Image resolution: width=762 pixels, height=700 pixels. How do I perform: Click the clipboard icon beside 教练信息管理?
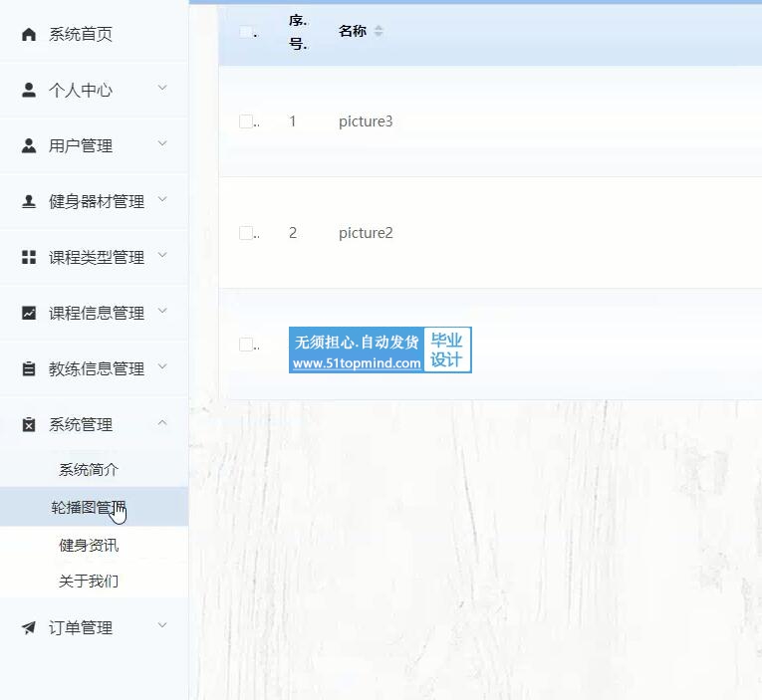[29, 368]
